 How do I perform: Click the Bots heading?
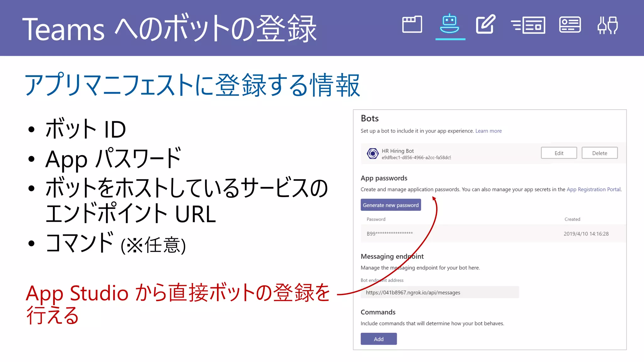tap(369, 118)
